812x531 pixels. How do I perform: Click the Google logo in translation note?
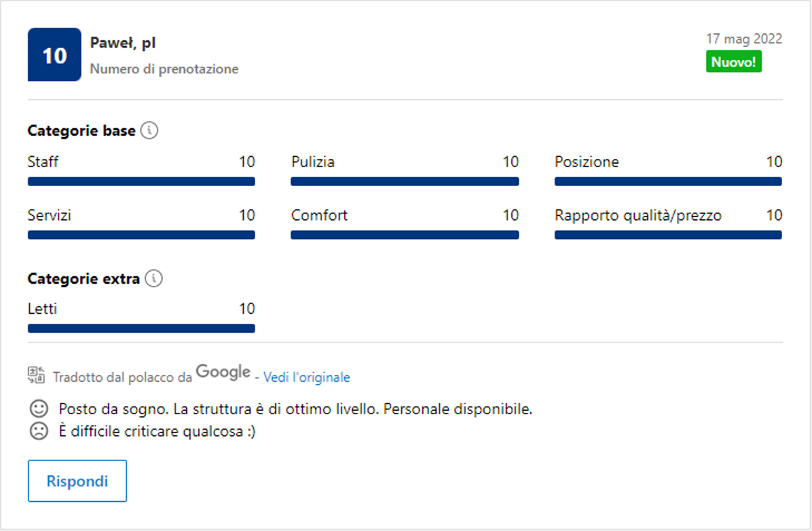223,372
